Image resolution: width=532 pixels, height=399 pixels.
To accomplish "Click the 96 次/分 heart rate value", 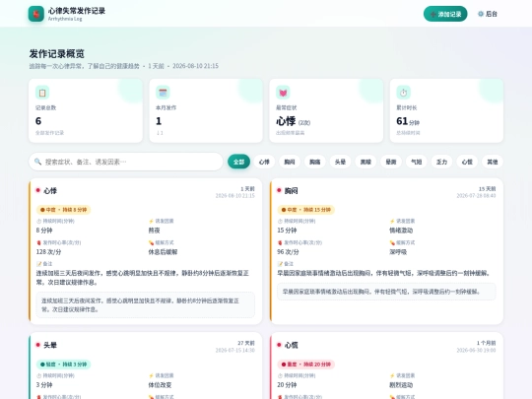I will [x=288, y=252].
